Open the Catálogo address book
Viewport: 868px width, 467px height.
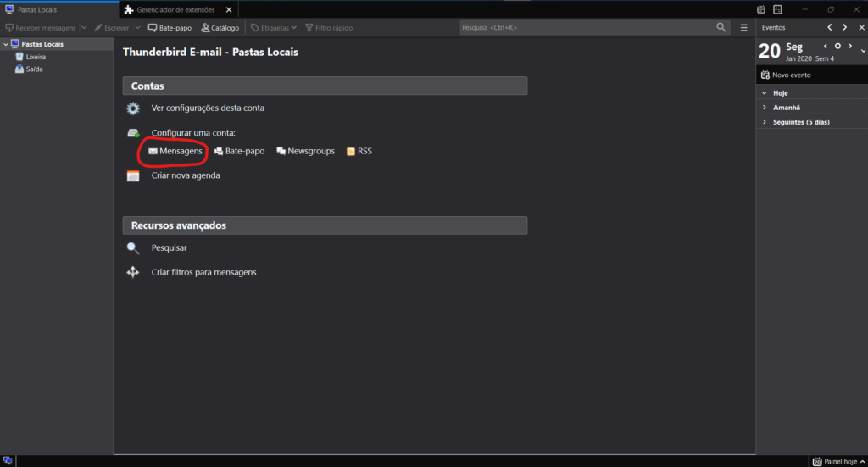[220, 28]
